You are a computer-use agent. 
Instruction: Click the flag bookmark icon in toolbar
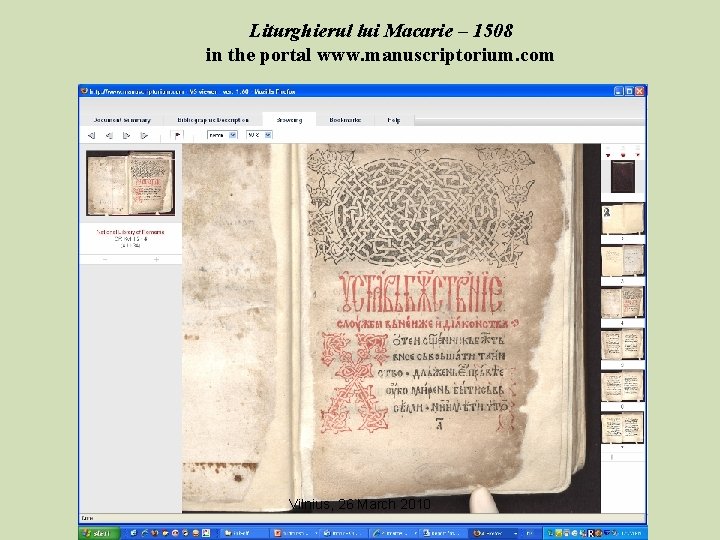pos(177,135)
